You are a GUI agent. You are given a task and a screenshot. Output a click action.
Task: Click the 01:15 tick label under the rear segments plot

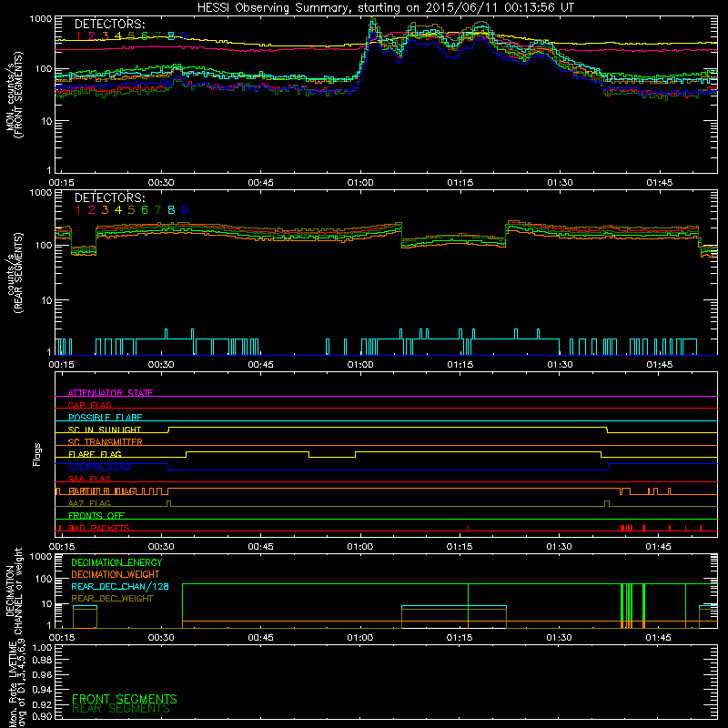point(460,365)
